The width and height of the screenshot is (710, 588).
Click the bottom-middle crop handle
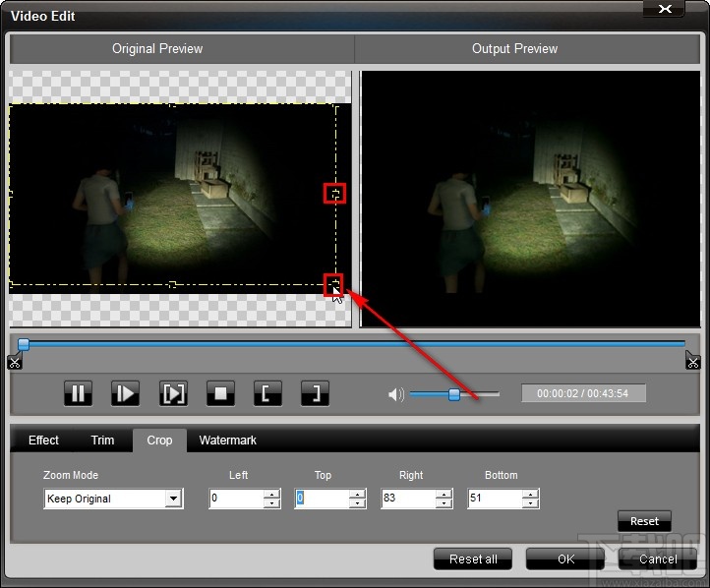click(x=172, y=284)
